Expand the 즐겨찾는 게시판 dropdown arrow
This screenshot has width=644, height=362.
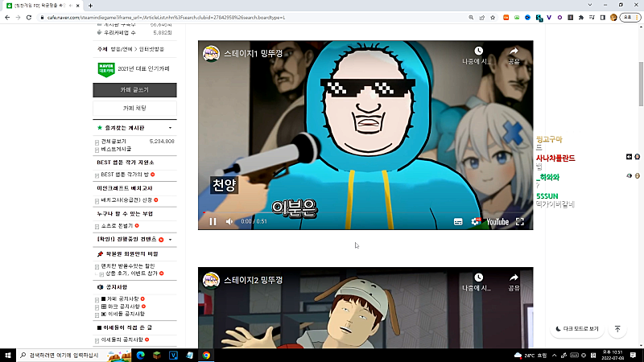170,128
